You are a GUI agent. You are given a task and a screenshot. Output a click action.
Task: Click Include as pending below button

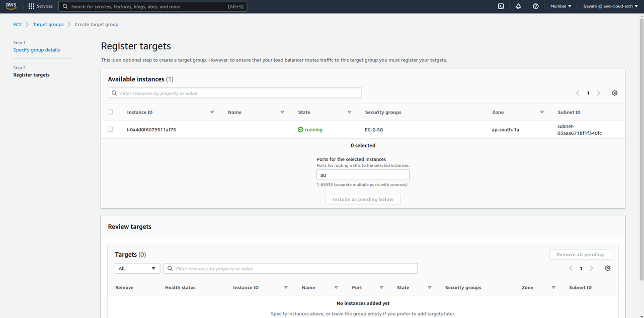(x=363, y=199)
